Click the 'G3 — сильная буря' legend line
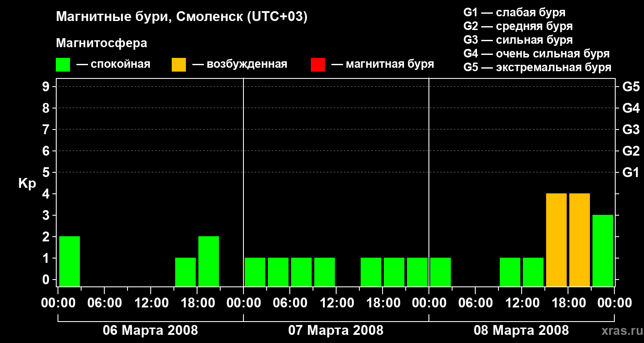This screenshot has width=644, height=343. 518,40
